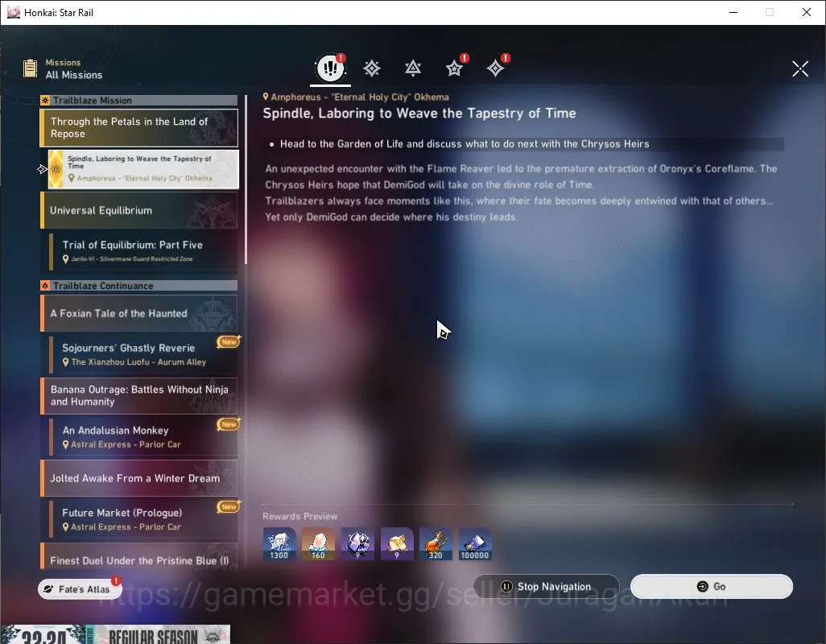Screen dimensions: 826x644
Task: Select Spindle, Laboring to Weave mission entry
Action: [143, 169]
